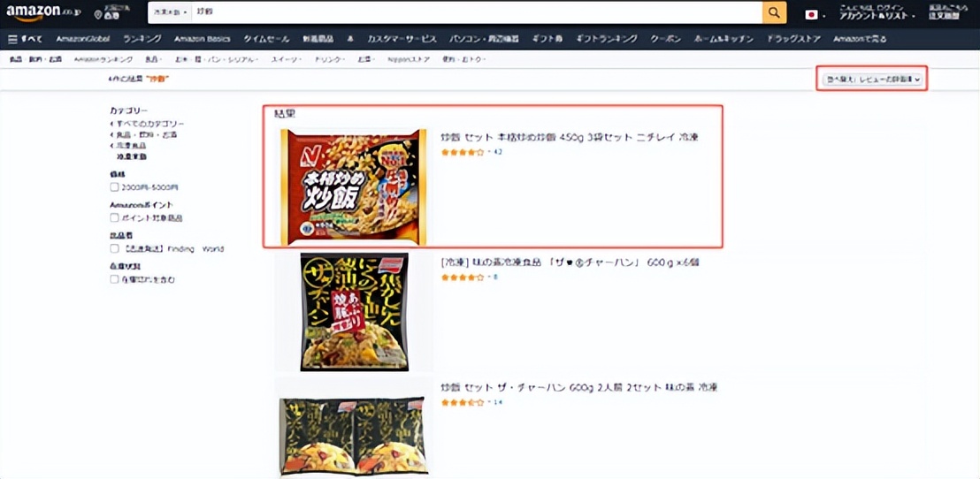
Task: Go back to すべてのカテゴリー link
Action: 148,124
